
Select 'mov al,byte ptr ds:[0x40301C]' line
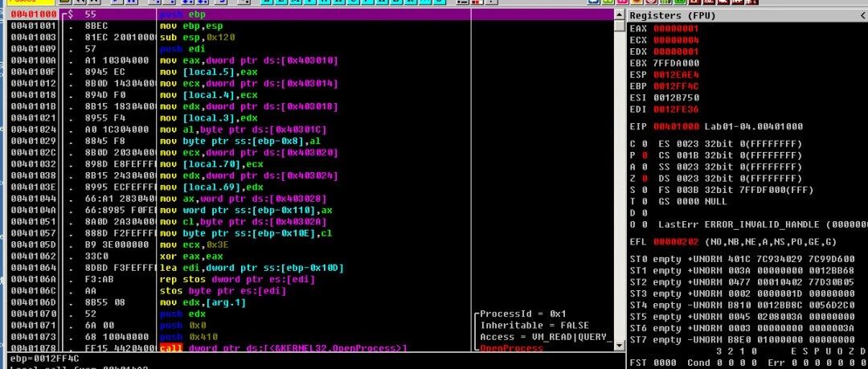pyautogui.click(x=243, y=129)
